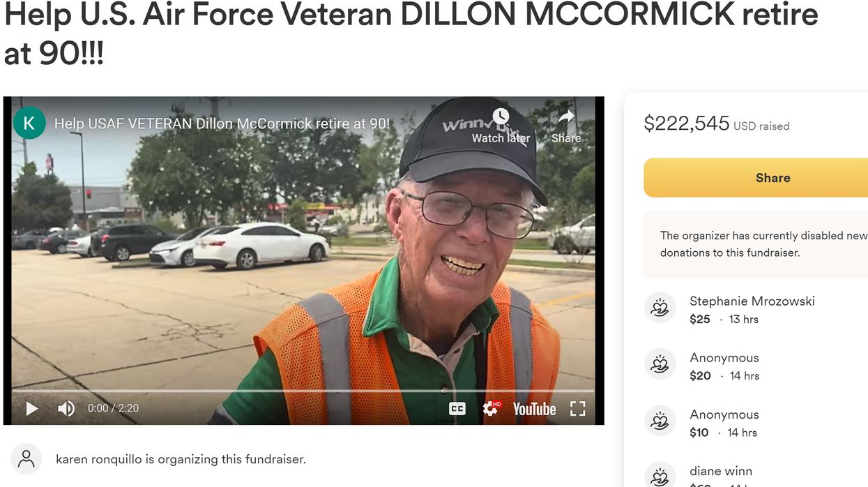The width and height of the screenshot is (868, 487).
Task: Open channel avatar K icon
Action: [29, 123]
